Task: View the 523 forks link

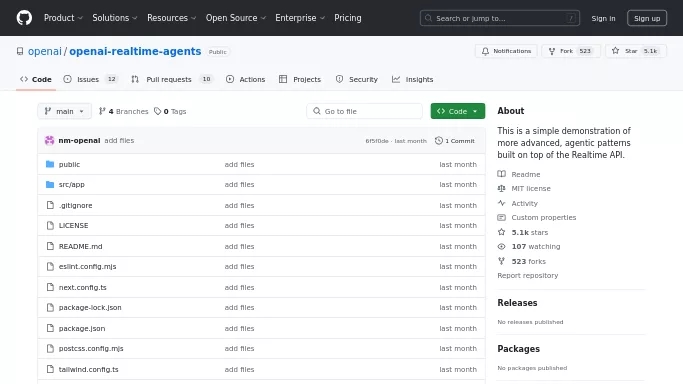Action: [x=528, y=261]
